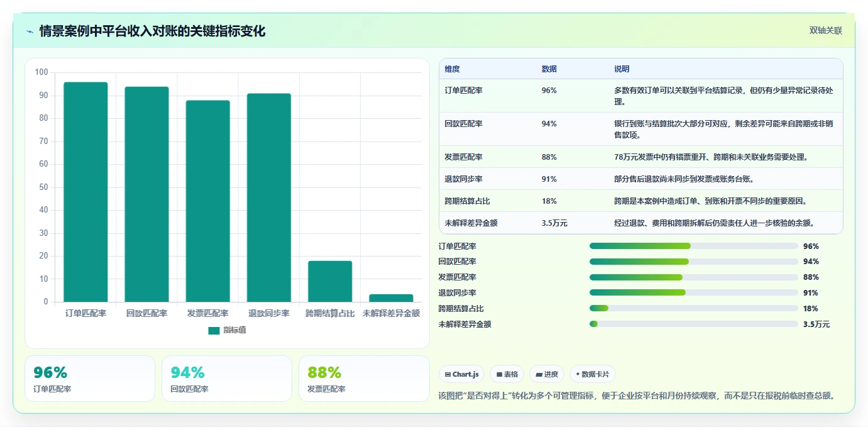Click the 3.5万元 value in the table
The height and width of the screenshot is (427, 868).
pyautogui.click(x=554, y=223)
